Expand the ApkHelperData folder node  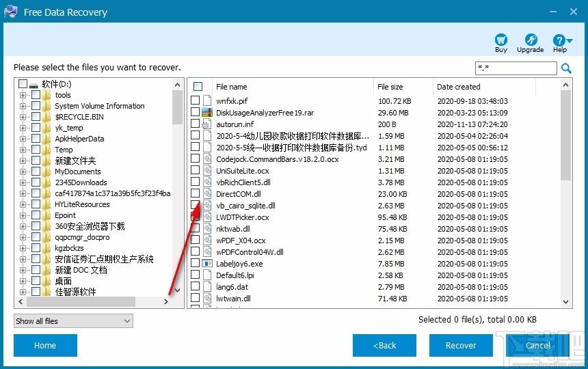[23, 139]
